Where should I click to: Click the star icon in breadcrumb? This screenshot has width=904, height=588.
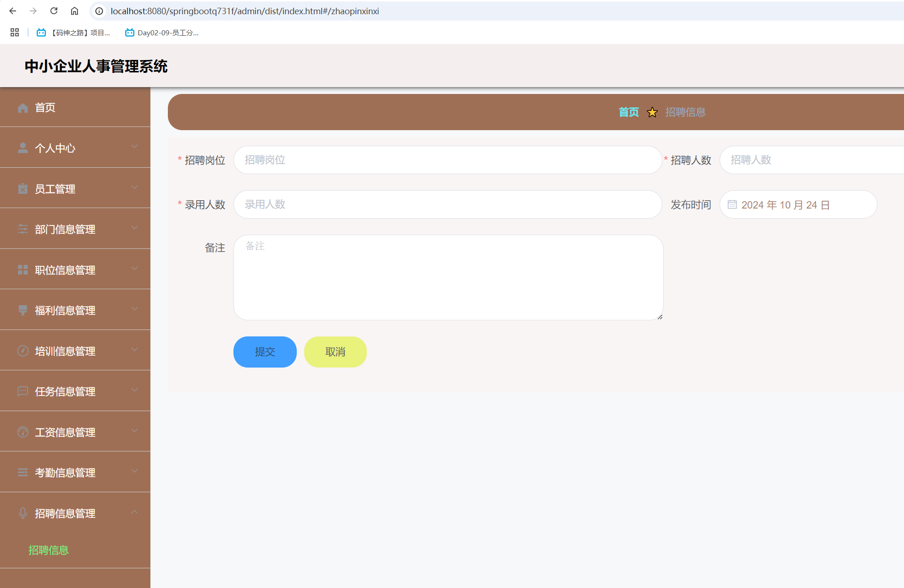point(652,112)
